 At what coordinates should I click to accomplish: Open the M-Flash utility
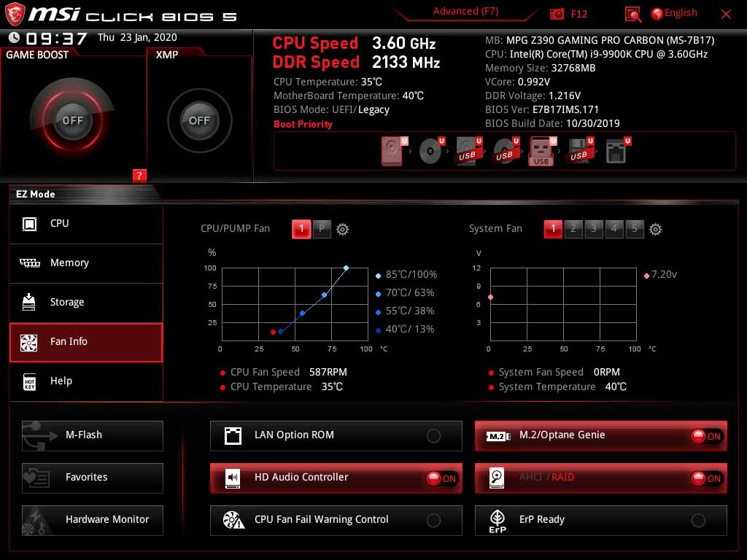click(92, 435)
